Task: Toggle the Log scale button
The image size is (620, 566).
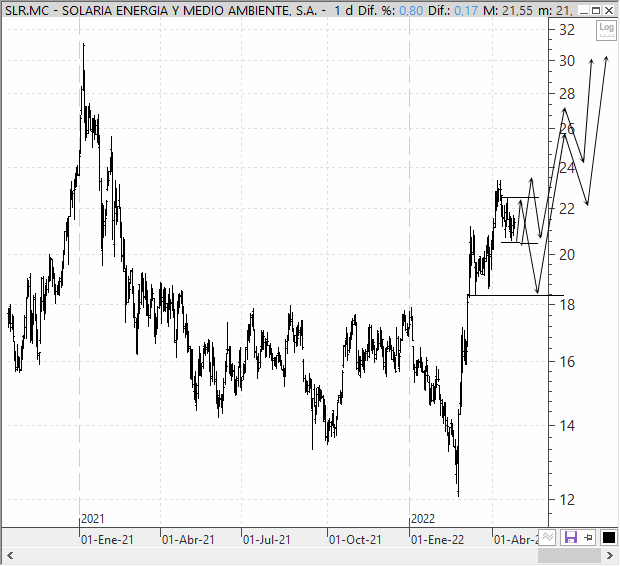Action: tap(606, 30)
